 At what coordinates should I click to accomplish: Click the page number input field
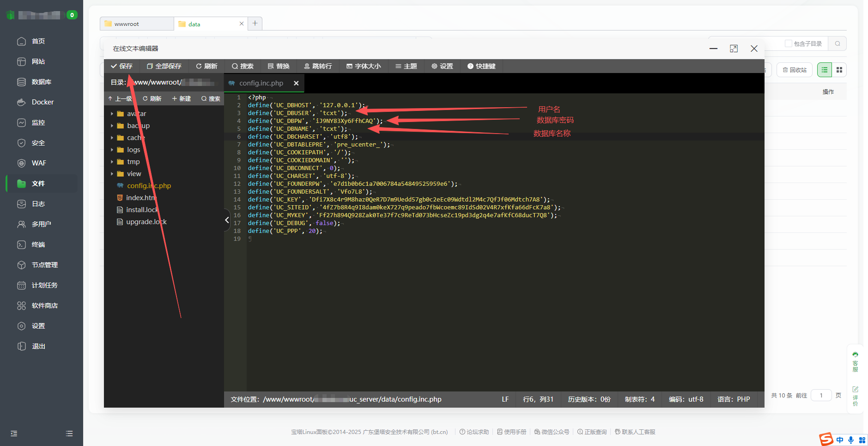[x=821, y=395]
